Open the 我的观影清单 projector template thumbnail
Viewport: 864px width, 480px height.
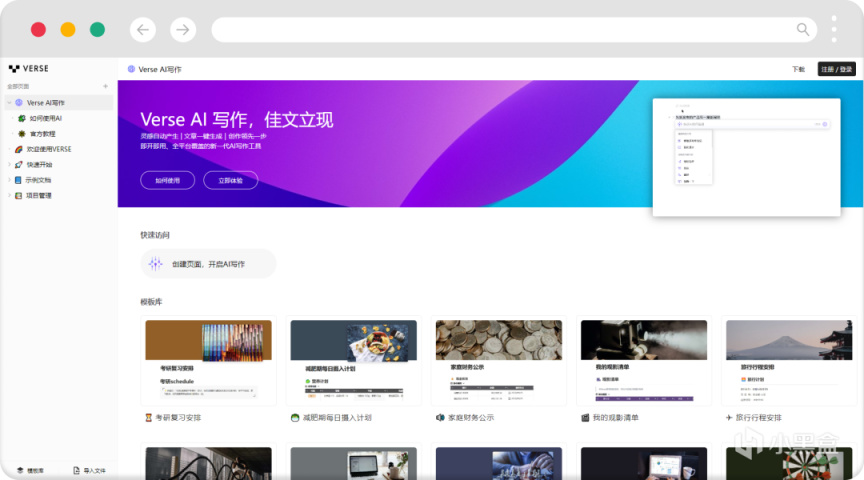pyautogui.click(x=644, y=360)
